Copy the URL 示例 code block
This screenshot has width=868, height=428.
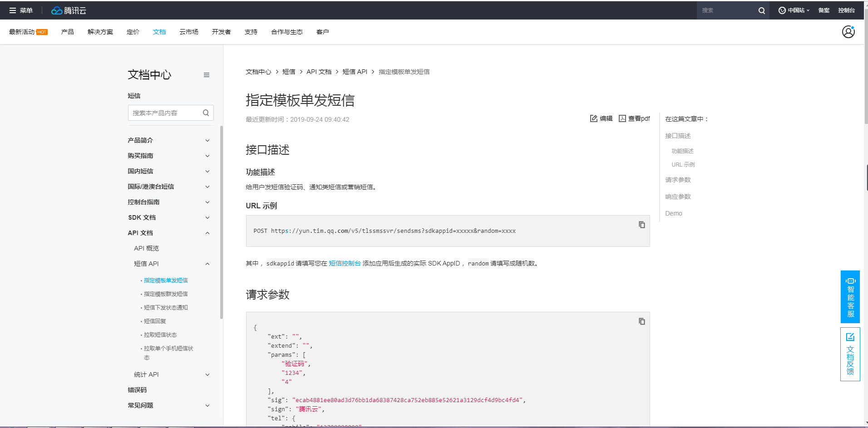[641, 225]
